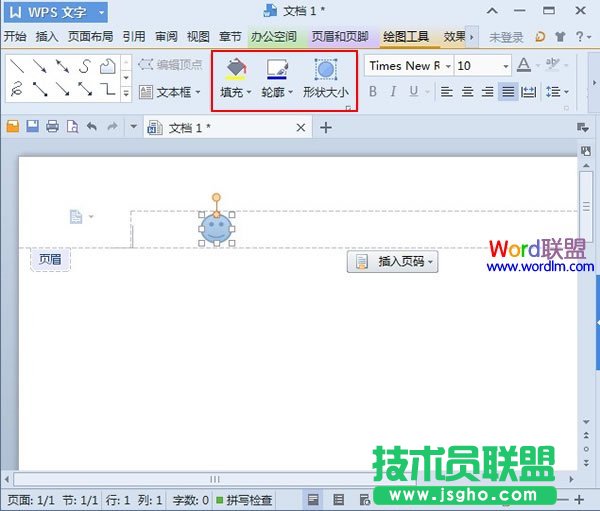The image size is (600, 511).
Task: Expand the Times New Roman font dropdown
Action: (x=449, y=66)
